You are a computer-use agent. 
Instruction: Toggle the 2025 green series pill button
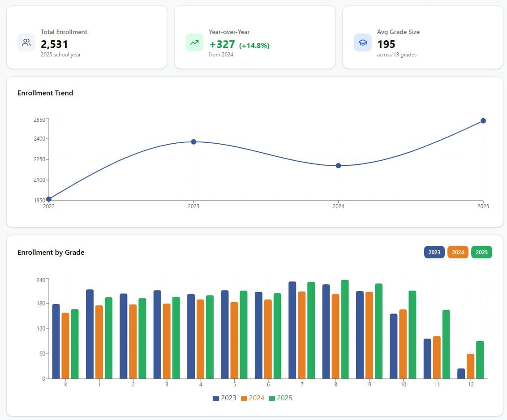tap(481, 252)
